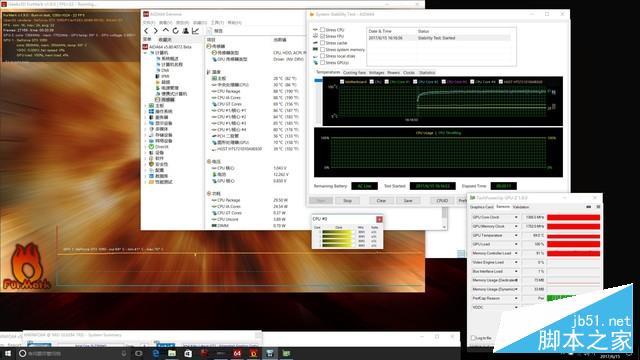Expand the 操作系统 tree node
Screen dimensions: 640x360
(146, 111)
